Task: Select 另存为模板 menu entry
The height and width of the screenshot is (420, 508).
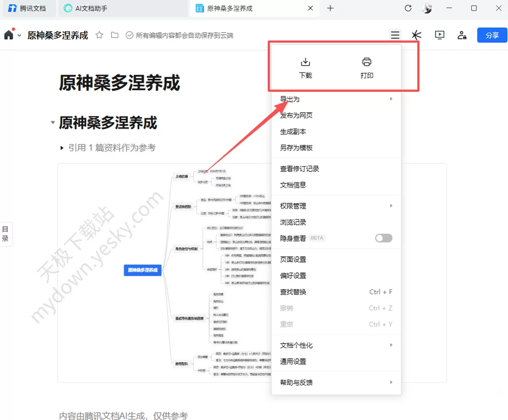Action: 336,148
